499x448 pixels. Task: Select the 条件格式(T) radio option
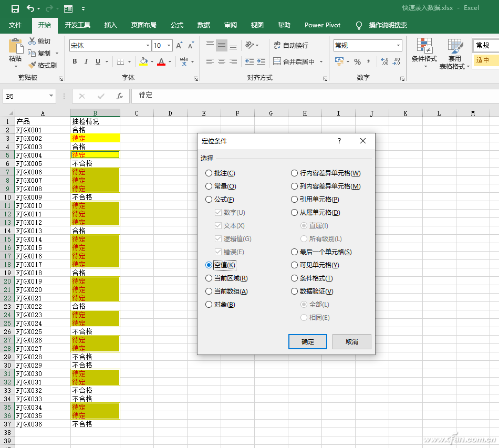294,278
